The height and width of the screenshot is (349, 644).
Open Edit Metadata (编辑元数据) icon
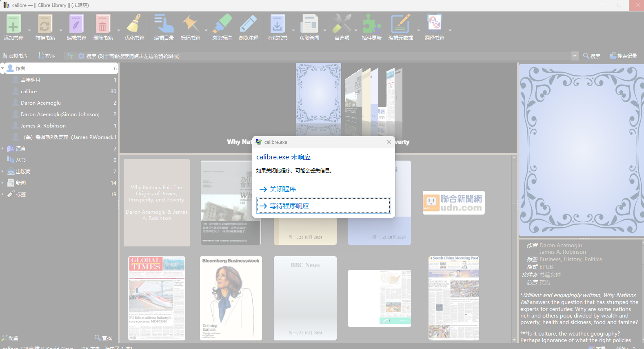tap(401, 24)
